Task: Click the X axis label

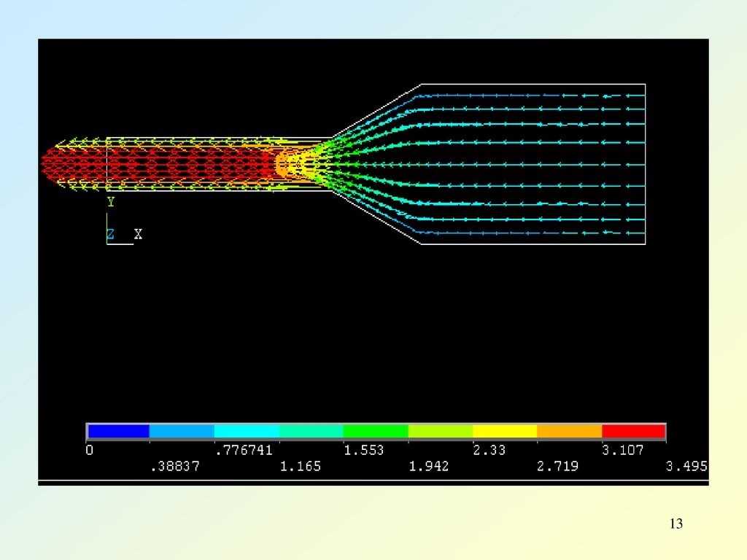Action: click(138, 234)
